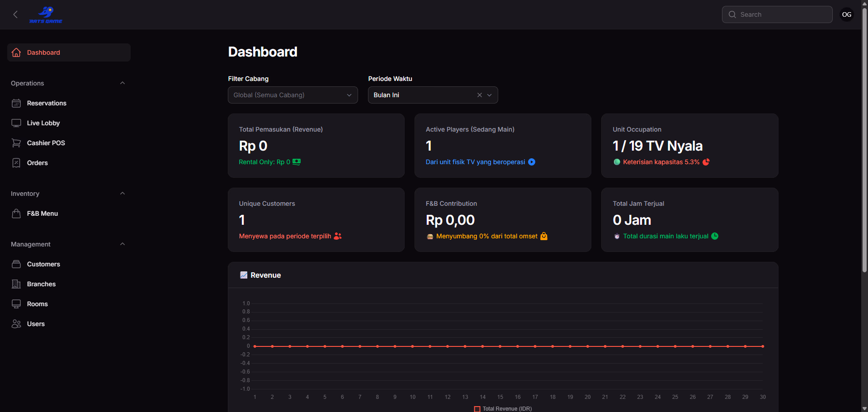Click the chart icon beside Revenue heading
This screenshot has height=412, width=868.
pos(244,275)
